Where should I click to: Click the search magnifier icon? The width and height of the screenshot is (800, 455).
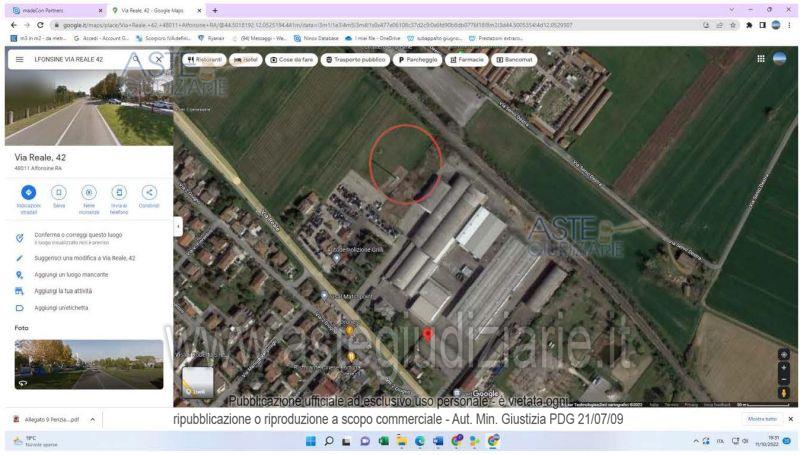[137, 59]
